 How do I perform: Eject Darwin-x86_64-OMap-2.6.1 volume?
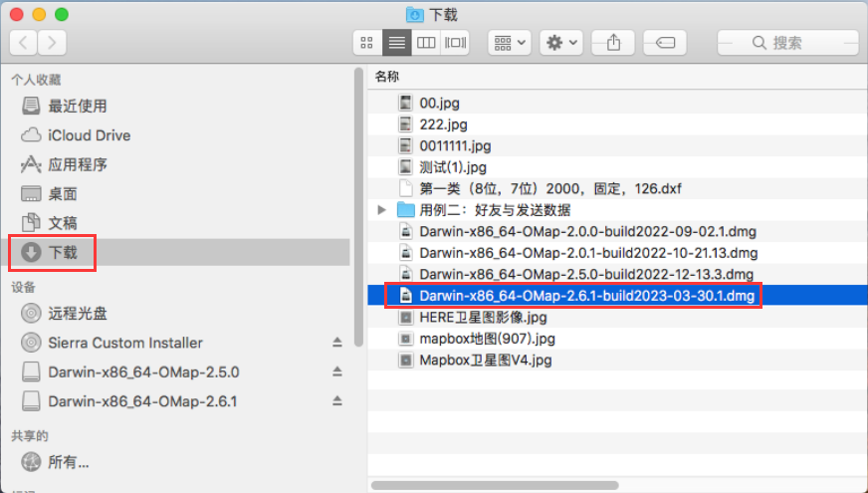(x=336, y=401)
